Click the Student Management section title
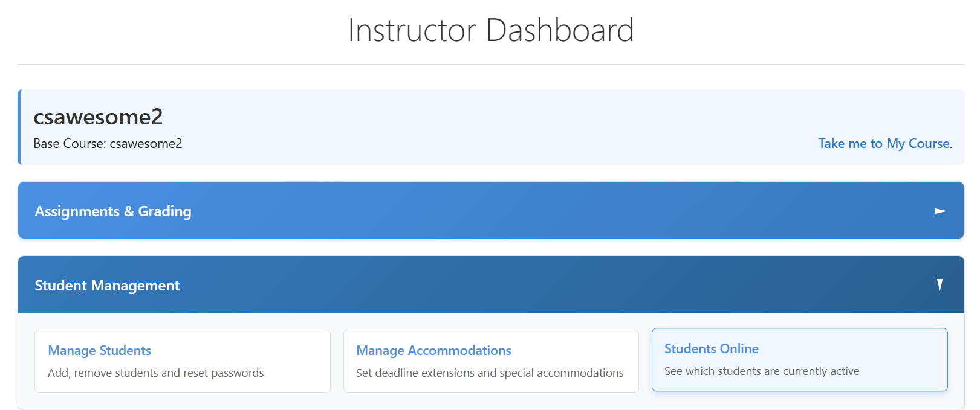This screenshot has width=980, height=410. [x=107, y=286]
